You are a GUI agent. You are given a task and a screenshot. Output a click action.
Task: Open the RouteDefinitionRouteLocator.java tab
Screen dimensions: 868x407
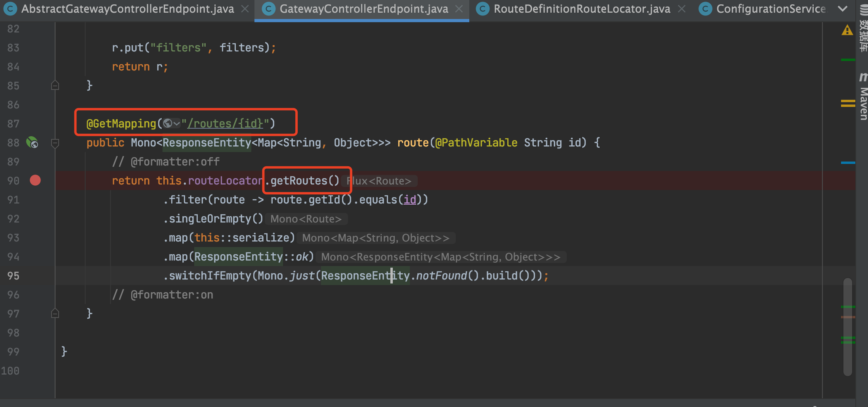point(581,9)
